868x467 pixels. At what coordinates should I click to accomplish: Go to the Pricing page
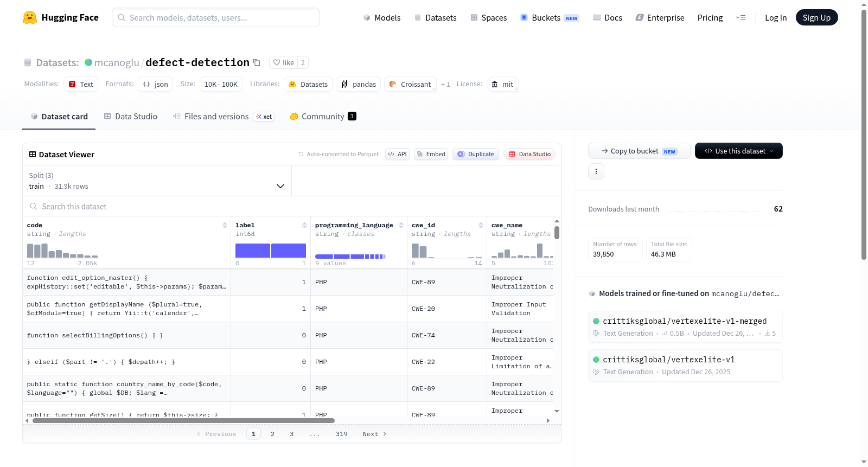coord(710,17)
